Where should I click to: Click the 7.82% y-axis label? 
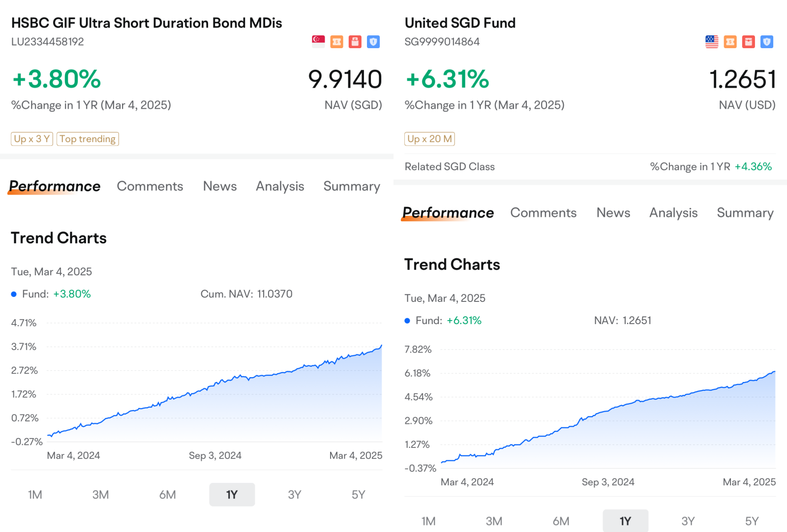click(x=418, y=350)
